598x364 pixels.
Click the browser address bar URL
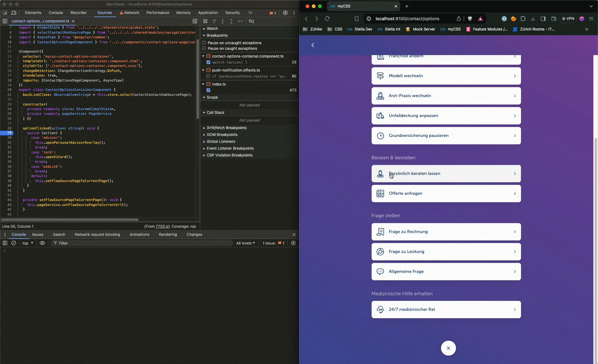pyautogui.click(x=407, y=19)
